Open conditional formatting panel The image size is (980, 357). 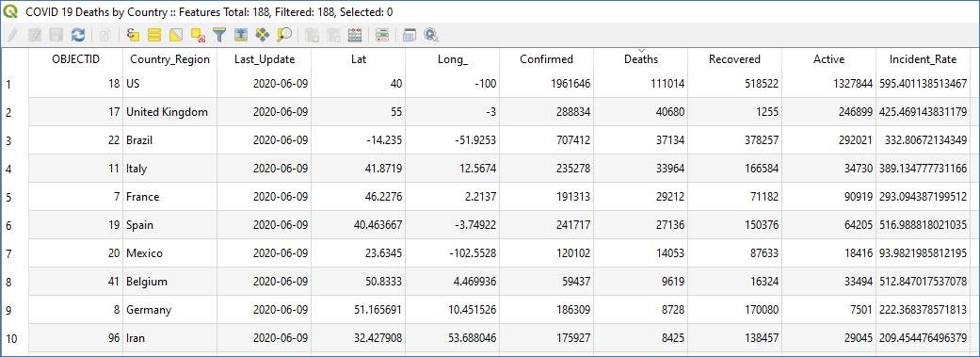tap(382, 35)
